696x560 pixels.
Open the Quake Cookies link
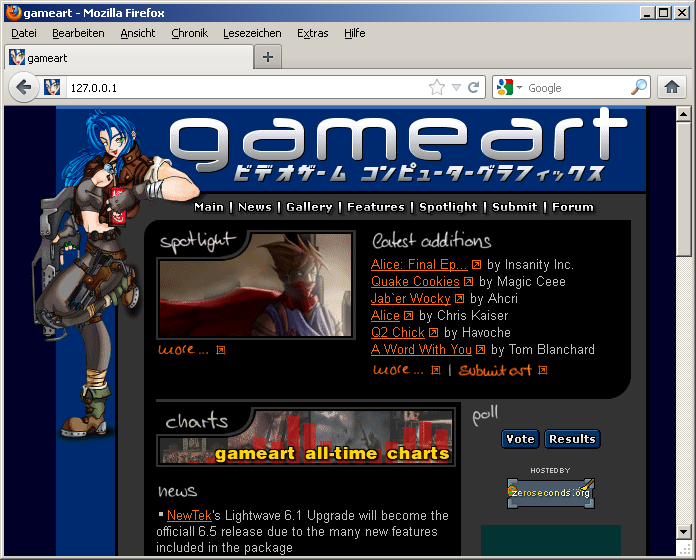point(415,281)
